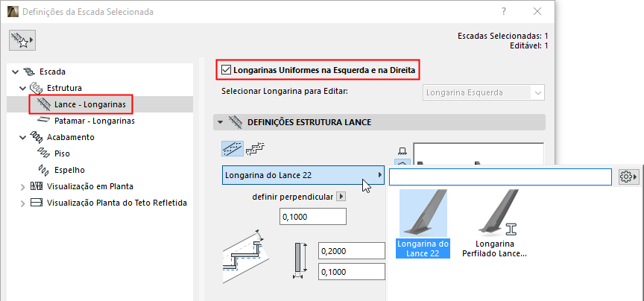Open the stair Favorites star button
644x301 pixels.
tap(23, 40)
